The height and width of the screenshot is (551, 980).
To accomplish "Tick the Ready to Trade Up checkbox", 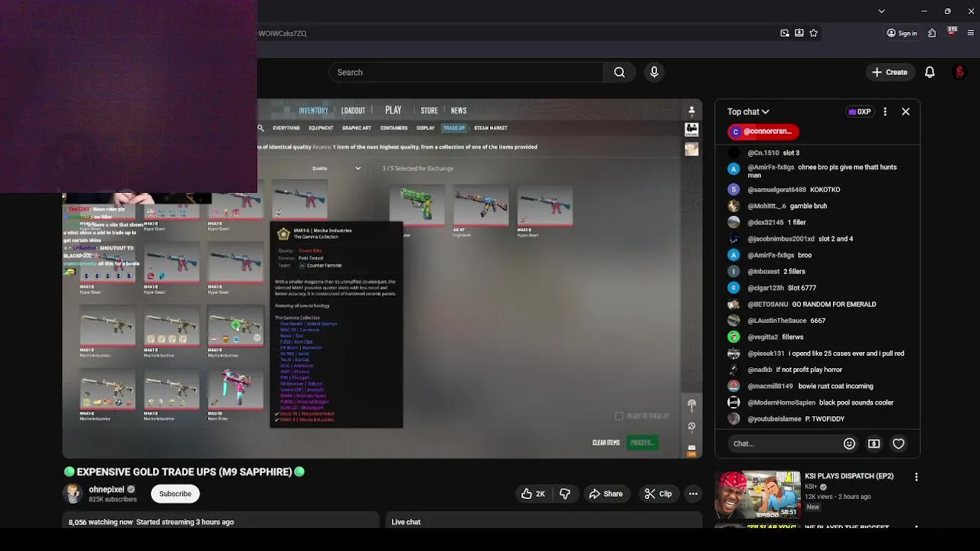I will 619,416.
